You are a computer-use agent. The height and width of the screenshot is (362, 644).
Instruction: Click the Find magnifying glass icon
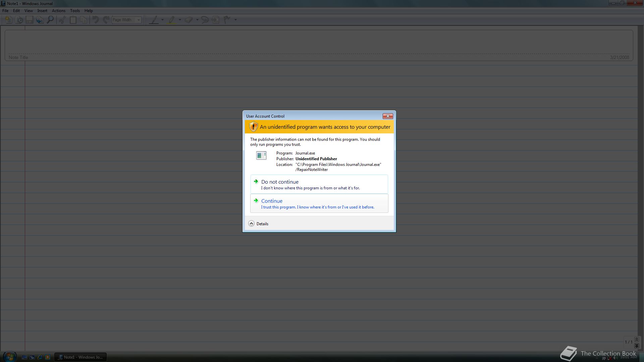pos(50,20)
